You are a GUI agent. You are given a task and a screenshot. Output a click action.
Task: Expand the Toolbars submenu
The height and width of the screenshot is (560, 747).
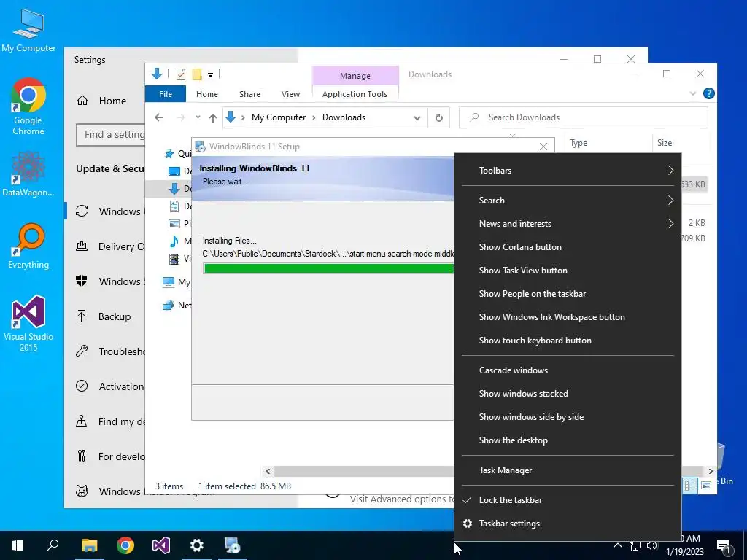point(568,171)
